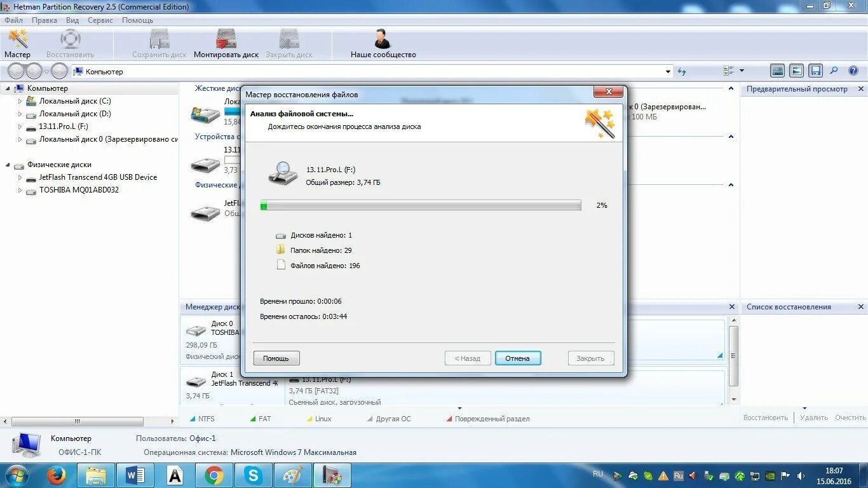Close the Предварительный просмотр panel
The width and height of the screenshot is (868, 488).
[x=861, y=90]
